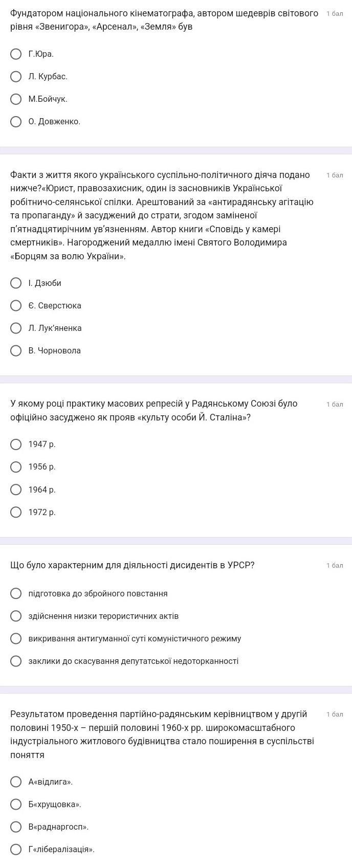
Task: Pick the М.Бойчук radio button
Action: click(x=16, y=99)
